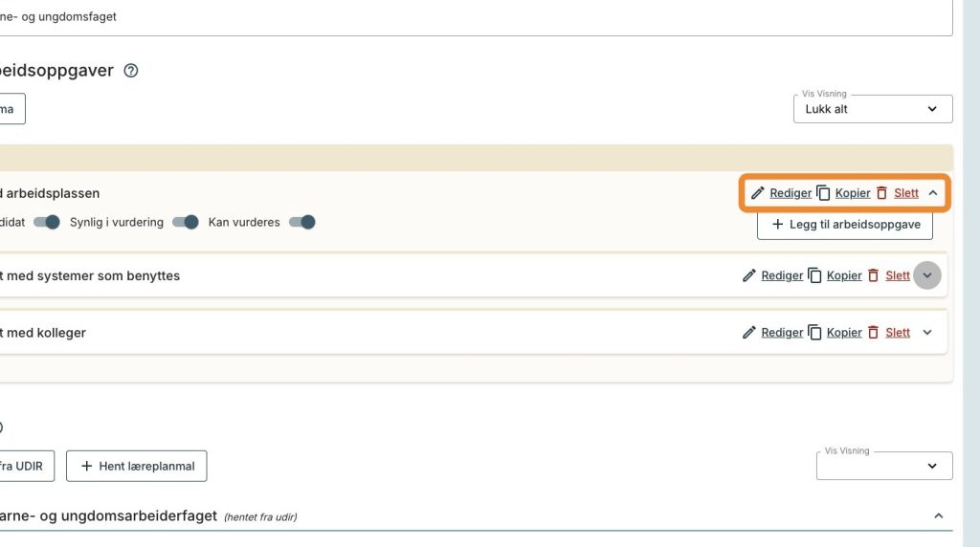Toggle the kandidat visibility switch

[47, 222]
